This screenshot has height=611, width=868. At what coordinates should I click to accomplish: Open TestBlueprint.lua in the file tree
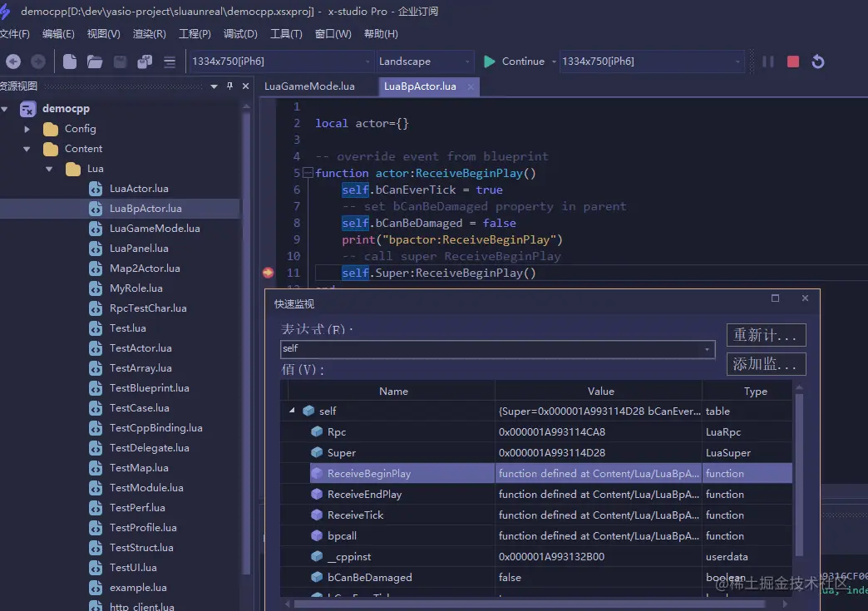pyautogui.click(x=149, y=388)
